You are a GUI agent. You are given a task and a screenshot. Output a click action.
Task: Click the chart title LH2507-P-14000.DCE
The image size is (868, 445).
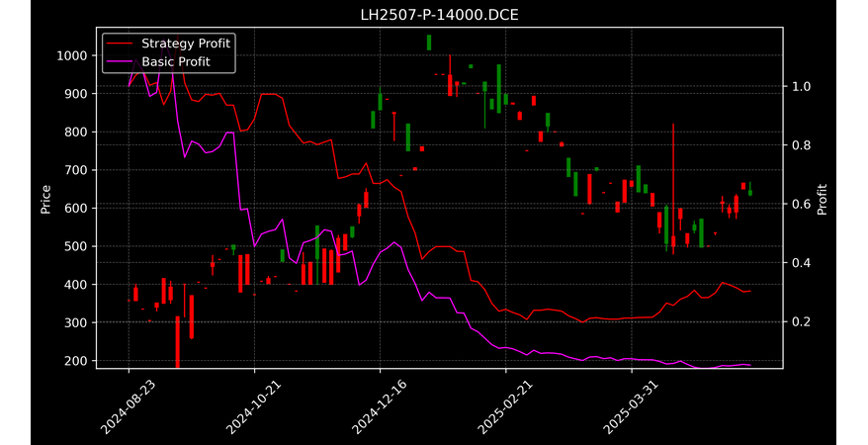pos(440,15)
